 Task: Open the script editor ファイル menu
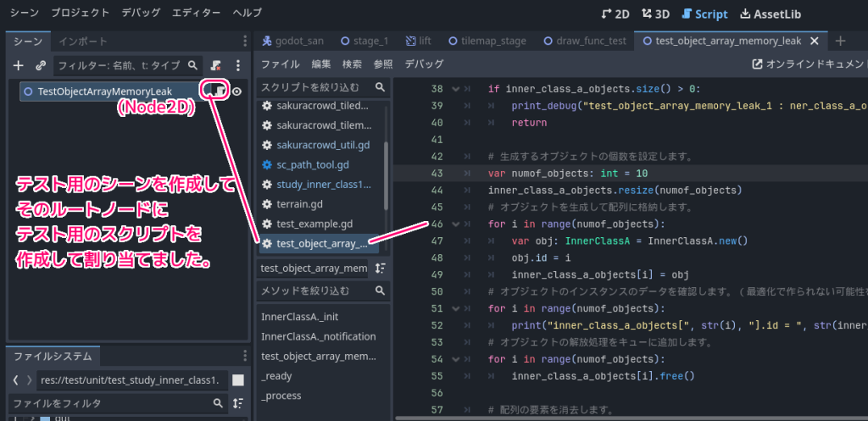click(x=280, y=64)
